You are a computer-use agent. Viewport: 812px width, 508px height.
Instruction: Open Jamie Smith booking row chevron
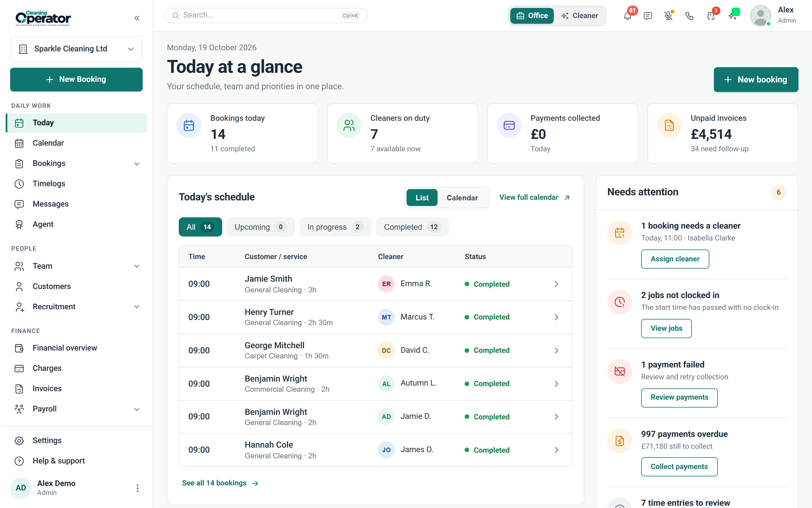(556, 284)
